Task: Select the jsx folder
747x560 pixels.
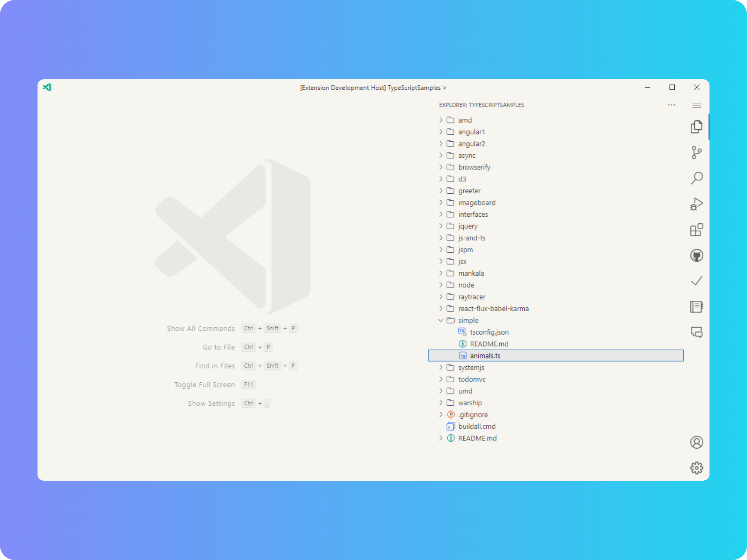Action: [x=556, y=261]
